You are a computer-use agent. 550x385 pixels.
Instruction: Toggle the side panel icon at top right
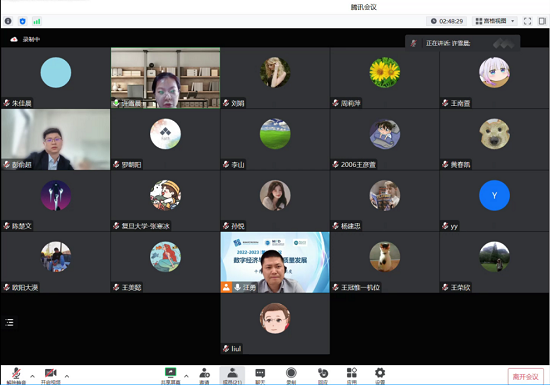pyautogui.click(x=542, y=21)
